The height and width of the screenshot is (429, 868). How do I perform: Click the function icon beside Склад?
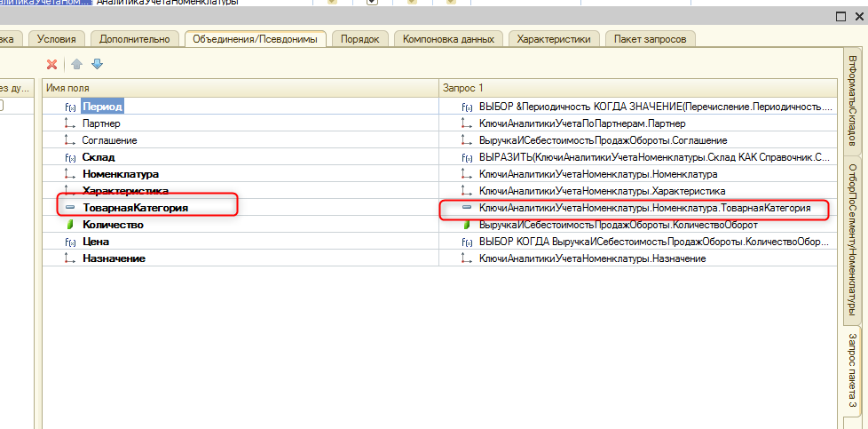click(x=70, y=157)
